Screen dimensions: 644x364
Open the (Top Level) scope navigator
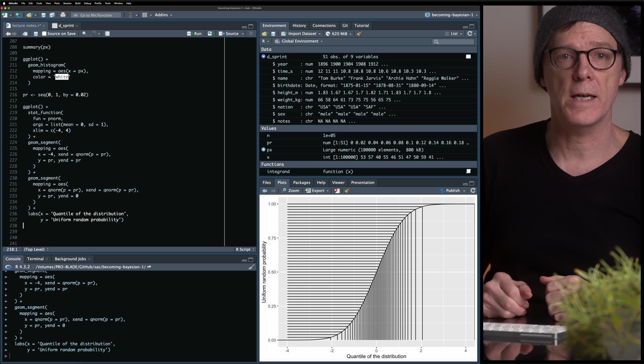tap(36, 249)
